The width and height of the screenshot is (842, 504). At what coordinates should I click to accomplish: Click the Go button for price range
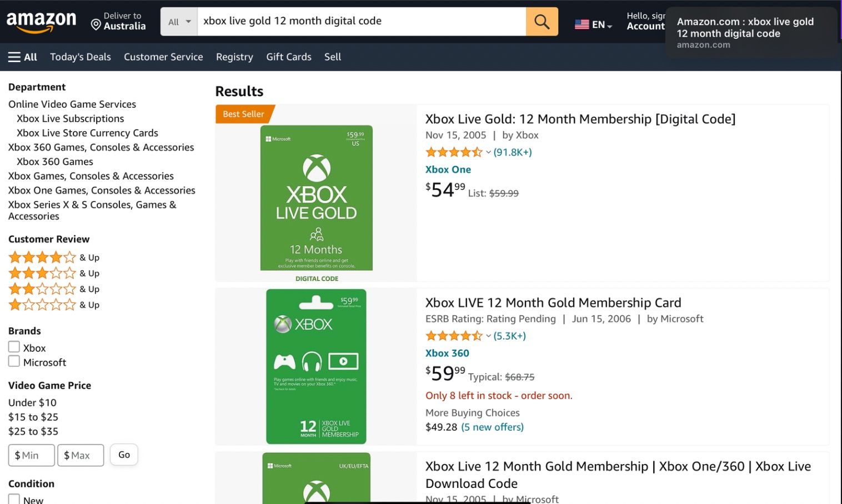123,455
